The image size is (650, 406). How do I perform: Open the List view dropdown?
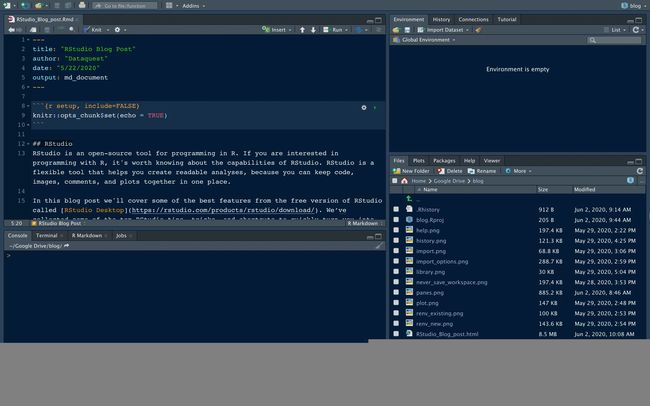tap(615, 30)
